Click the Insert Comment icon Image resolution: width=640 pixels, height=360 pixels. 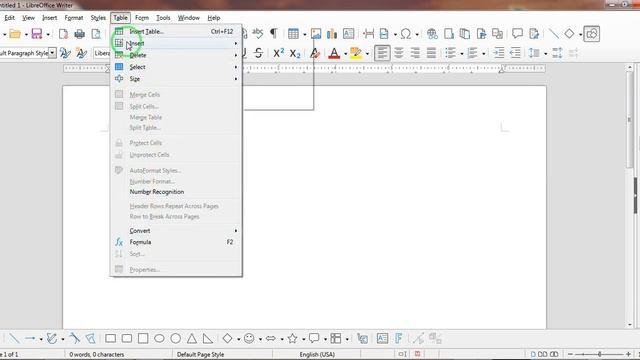(517, 33)
